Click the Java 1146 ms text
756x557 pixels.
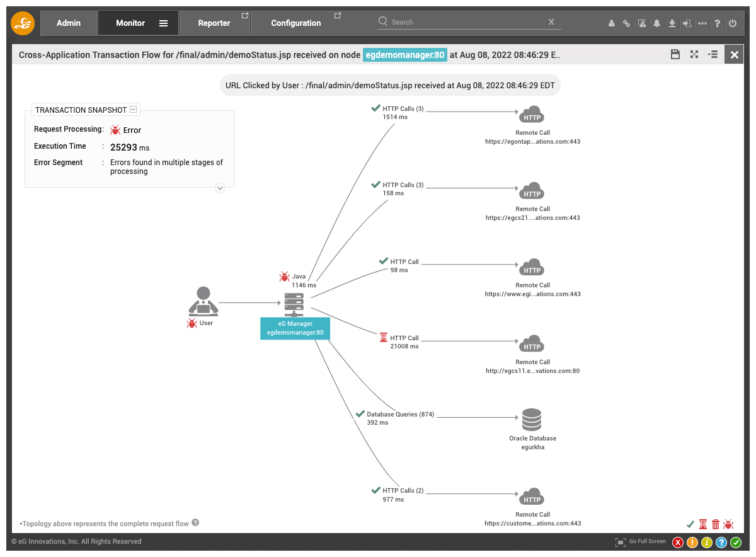click(304, 280)
